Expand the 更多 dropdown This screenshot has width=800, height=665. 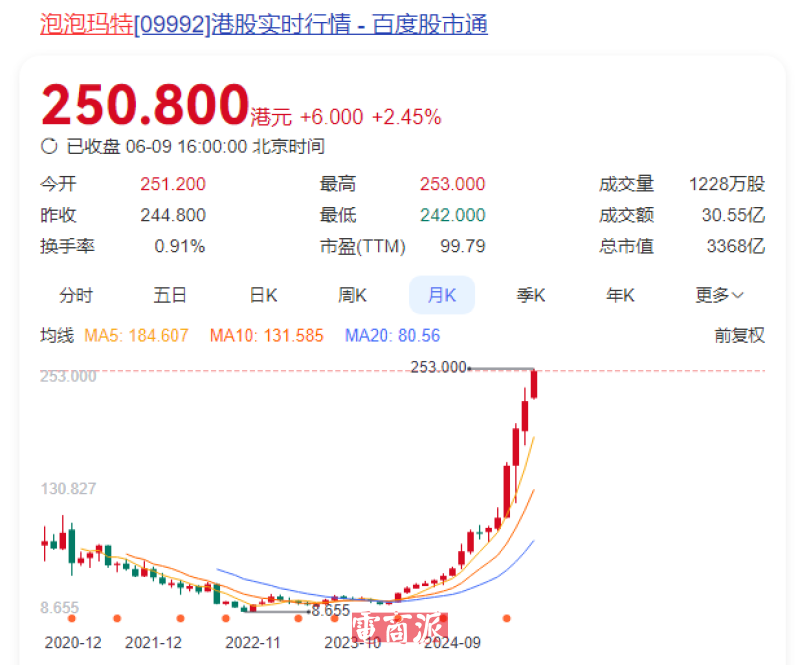pos(719,295)
